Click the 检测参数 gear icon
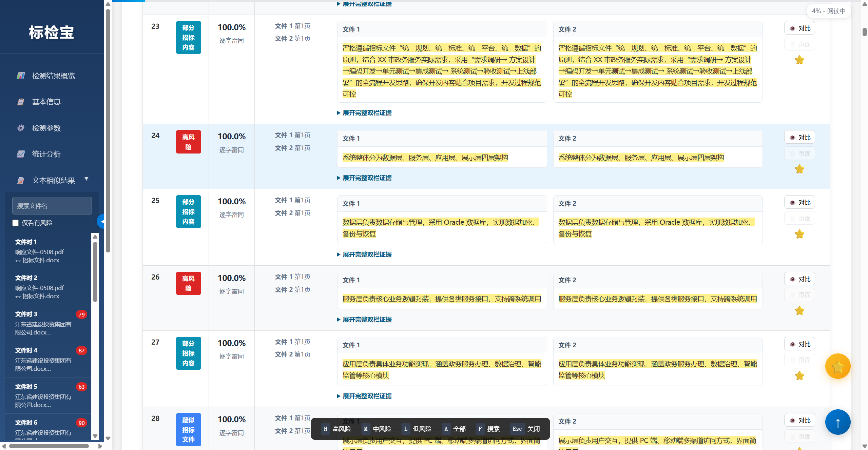Image resolution: width=868 pixels, height=450 pixels. (x=21, y=128)
